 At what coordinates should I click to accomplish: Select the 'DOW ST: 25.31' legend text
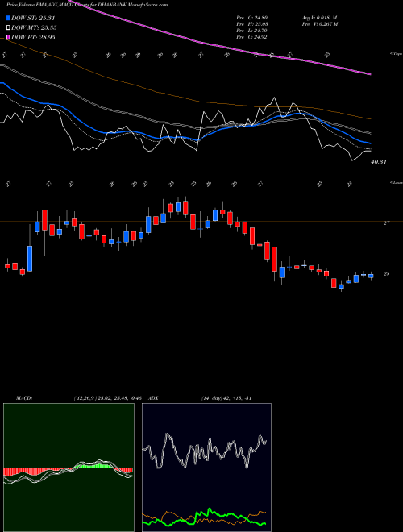(x=33, y=18)
